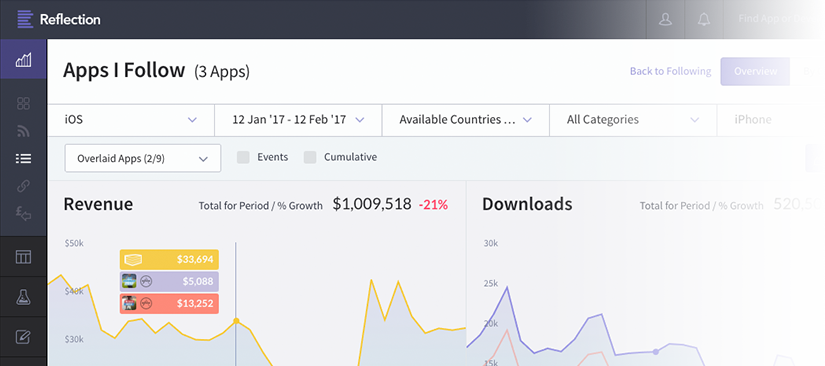Click the Downloads chart title

tap(527, 204)
